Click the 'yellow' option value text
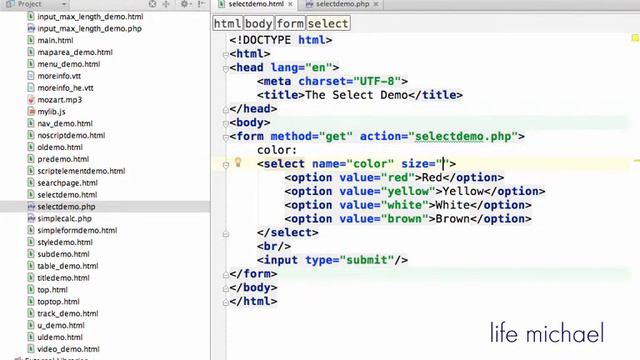This screenshot has height=360, width=640. 408,191
